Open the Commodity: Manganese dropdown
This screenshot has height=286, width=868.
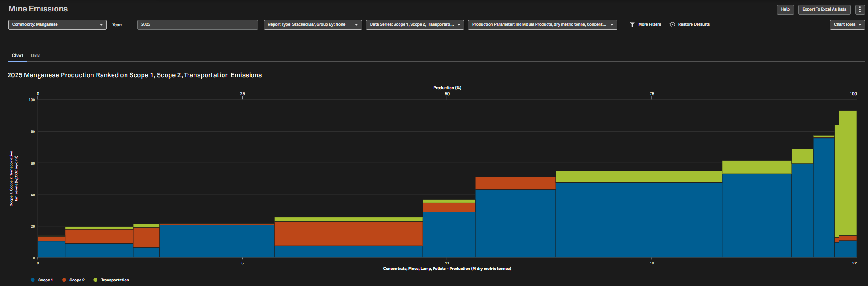(57, 24)
